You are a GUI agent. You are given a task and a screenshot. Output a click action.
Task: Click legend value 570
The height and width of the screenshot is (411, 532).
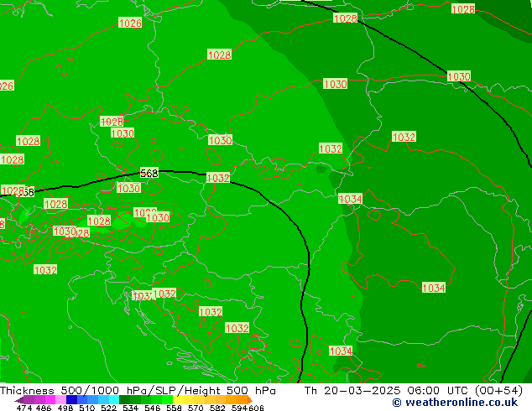(196, 408)
